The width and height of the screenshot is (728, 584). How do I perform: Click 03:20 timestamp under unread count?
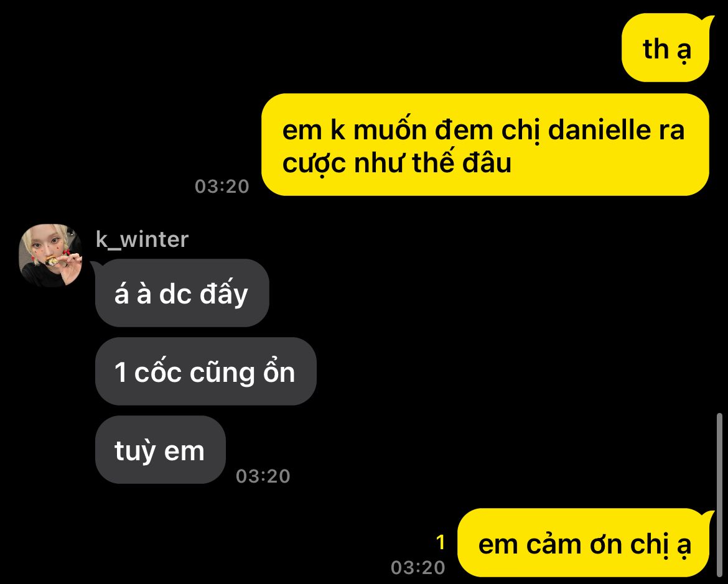coord(418,568)
